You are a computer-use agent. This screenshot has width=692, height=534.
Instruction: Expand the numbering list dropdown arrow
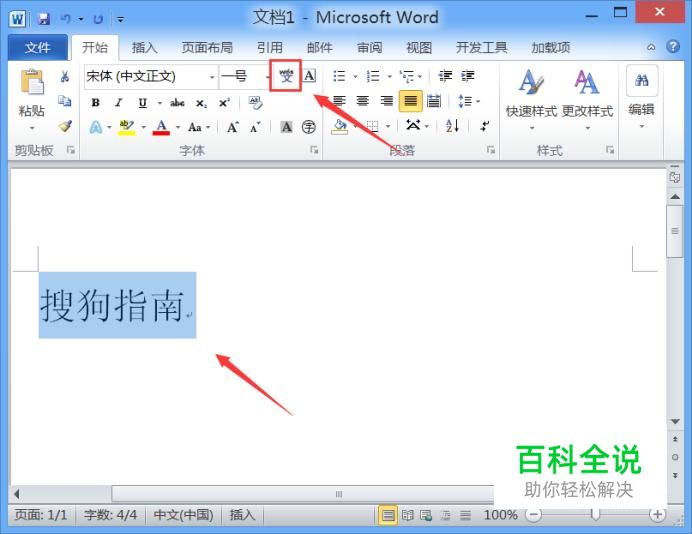click(390, 76)
